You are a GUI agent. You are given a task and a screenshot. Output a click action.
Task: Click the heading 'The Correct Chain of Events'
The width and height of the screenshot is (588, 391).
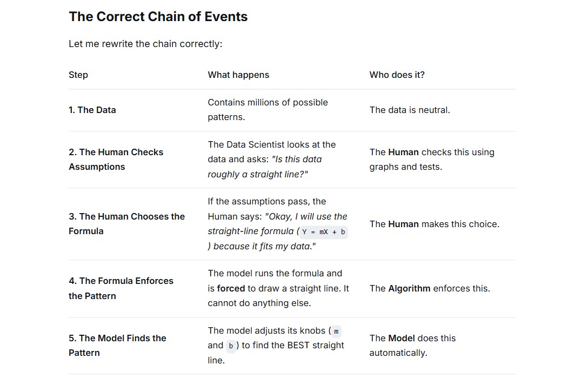(x=158, y=17)
